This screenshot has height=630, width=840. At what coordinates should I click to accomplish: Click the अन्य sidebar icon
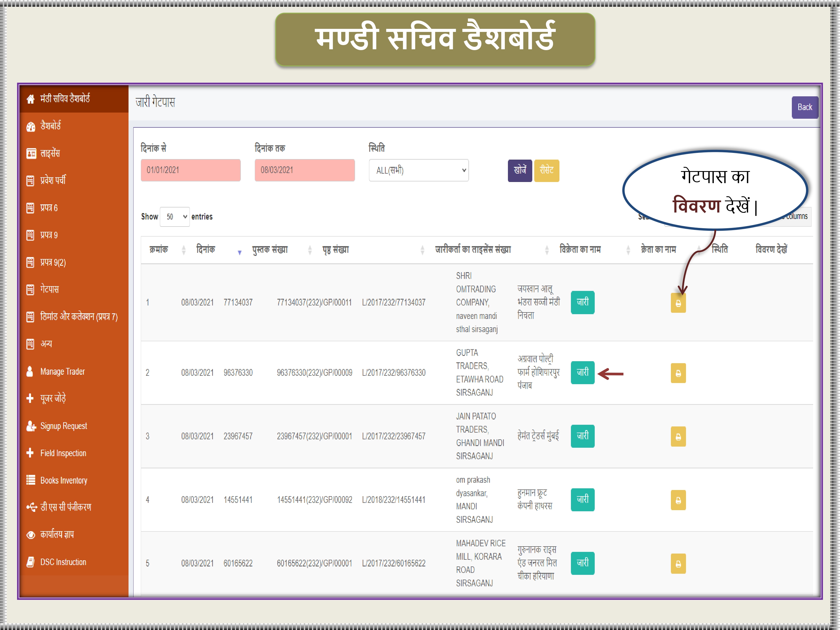point(30,344)
